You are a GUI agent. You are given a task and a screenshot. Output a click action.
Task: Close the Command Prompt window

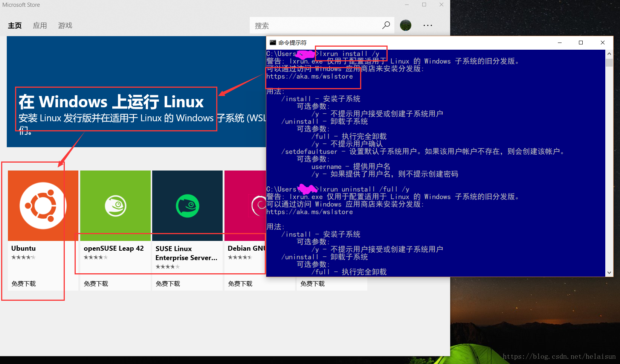[603, 43]
